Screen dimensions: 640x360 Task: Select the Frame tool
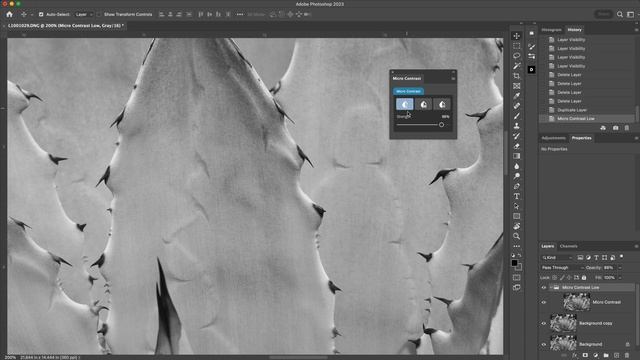[517, 86]
